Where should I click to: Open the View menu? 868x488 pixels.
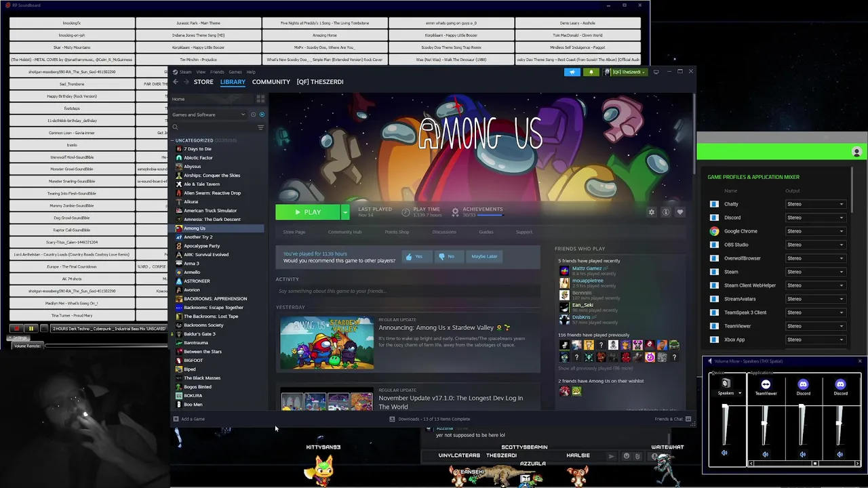[201, 72]
